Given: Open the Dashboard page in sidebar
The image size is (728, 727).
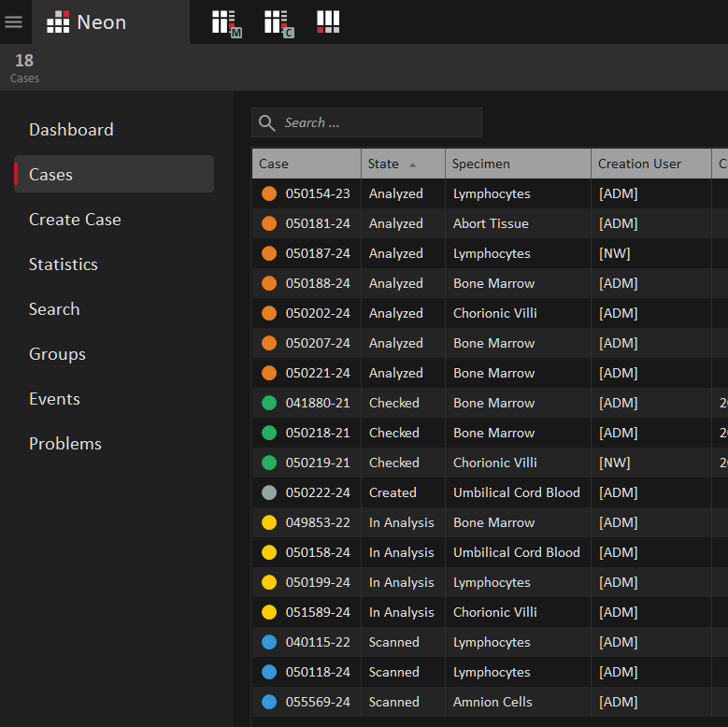Looking at the screenshot, I should point(71,130).
